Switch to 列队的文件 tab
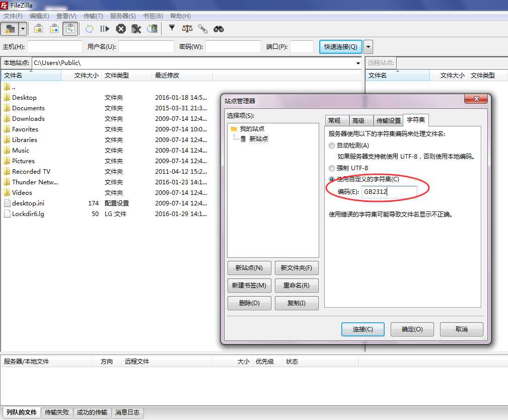 click(x=21, y=412)
